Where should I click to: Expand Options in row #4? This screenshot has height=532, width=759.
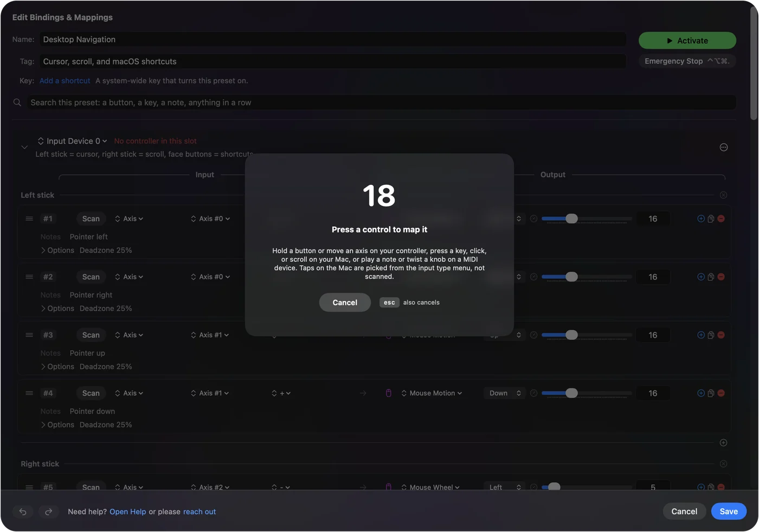pos(57,425)
